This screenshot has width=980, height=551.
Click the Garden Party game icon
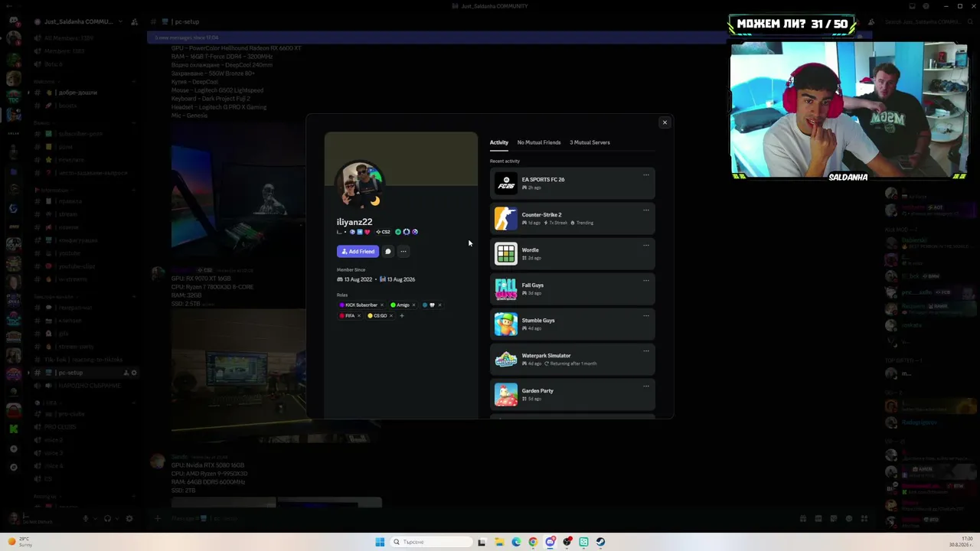(x=505, y=395)
